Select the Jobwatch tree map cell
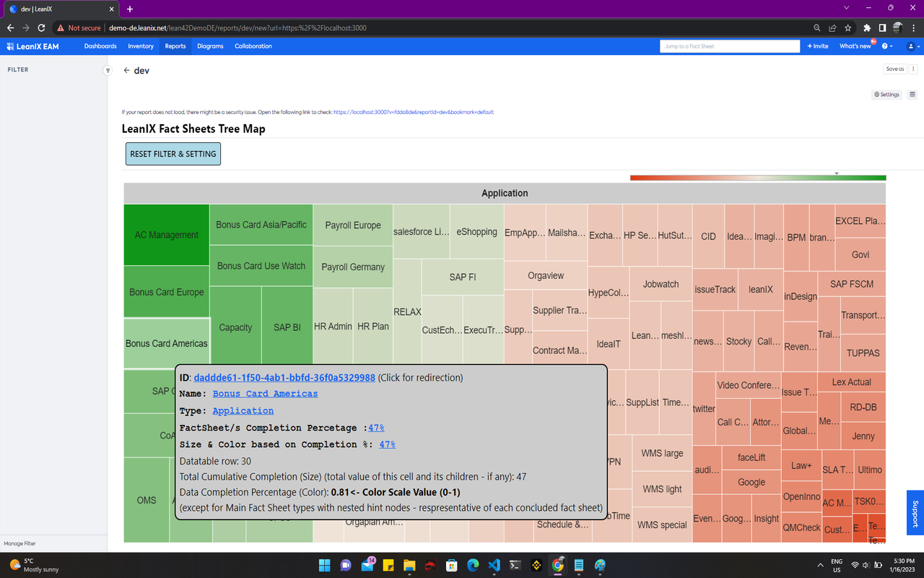 (x=661, y=284)
